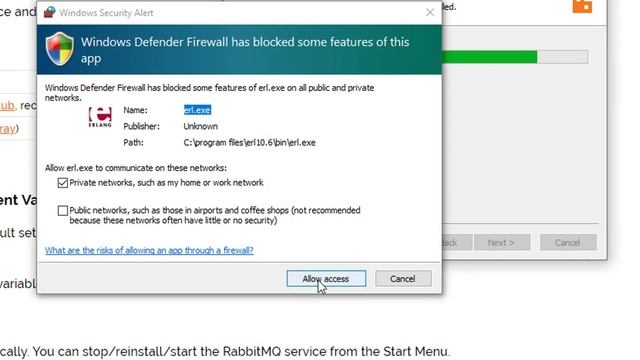Click the Windows Defender shield icon

[60, 49]
